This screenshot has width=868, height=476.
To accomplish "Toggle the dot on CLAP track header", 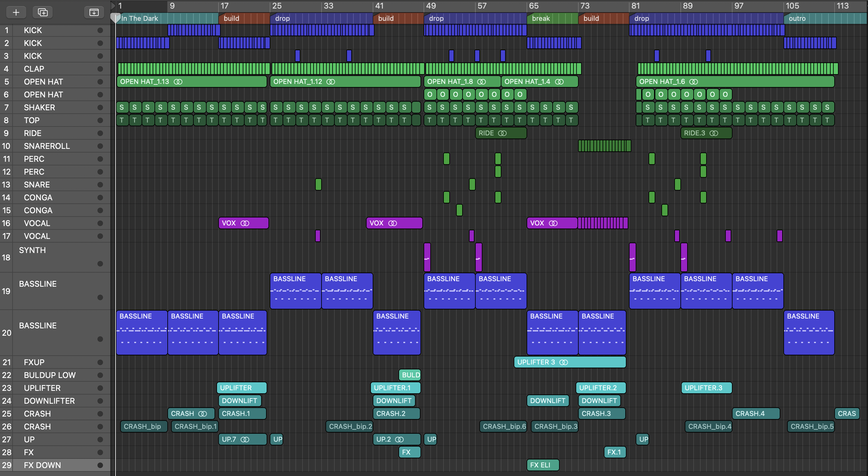I will 100,69.
